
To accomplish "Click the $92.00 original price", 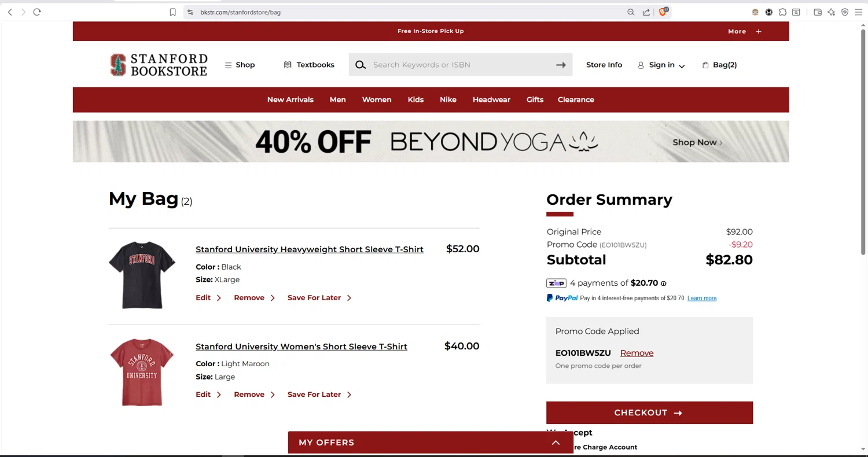I will point(739,232).
